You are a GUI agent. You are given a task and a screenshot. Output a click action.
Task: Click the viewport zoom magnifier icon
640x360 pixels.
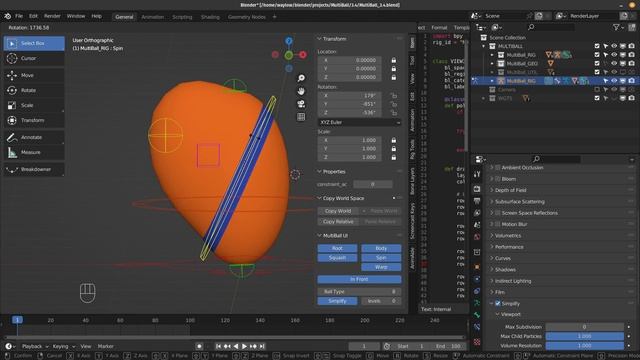point(301,78)
